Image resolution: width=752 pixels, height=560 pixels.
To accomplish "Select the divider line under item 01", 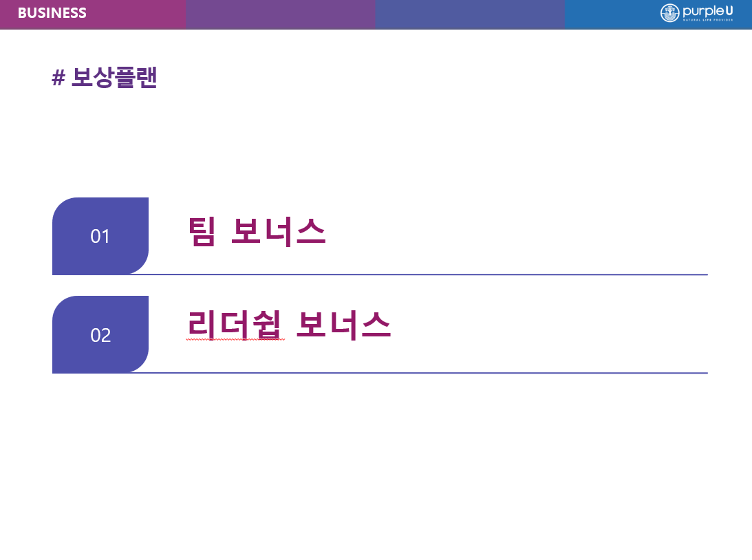I will 380,274.
